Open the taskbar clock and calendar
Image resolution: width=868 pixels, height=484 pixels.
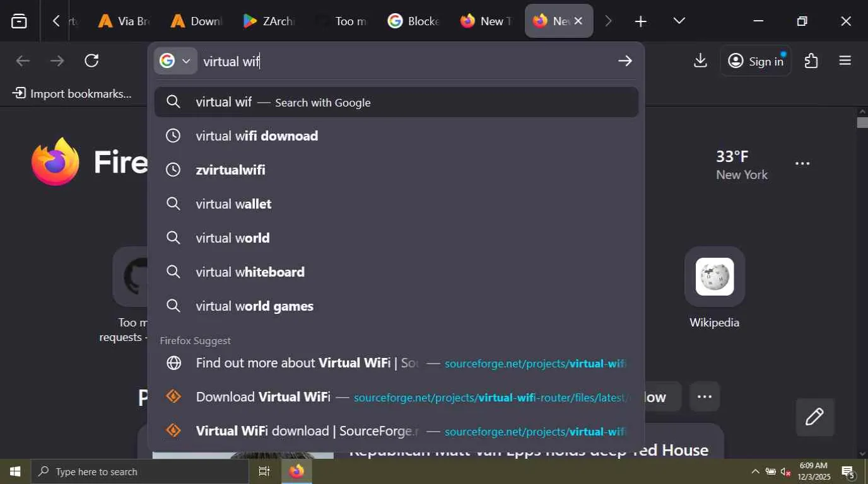point(814,471)
